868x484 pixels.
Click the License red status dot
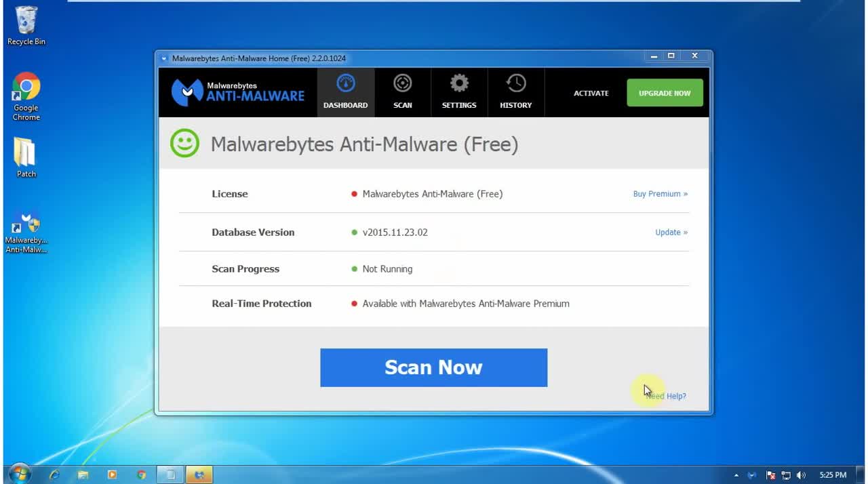point(354,195)
